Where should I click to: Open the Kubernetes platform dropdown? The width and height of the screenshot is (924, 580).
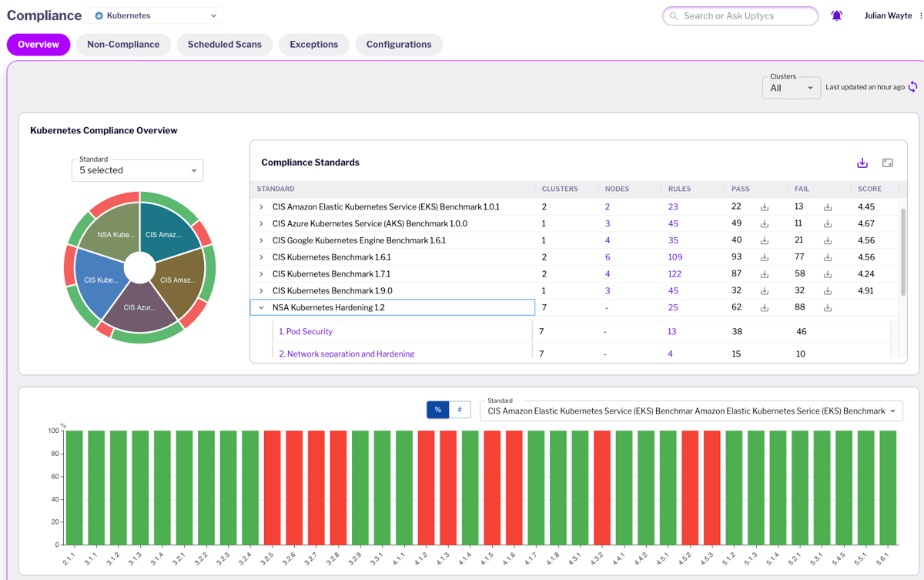(x=156, y=15)
